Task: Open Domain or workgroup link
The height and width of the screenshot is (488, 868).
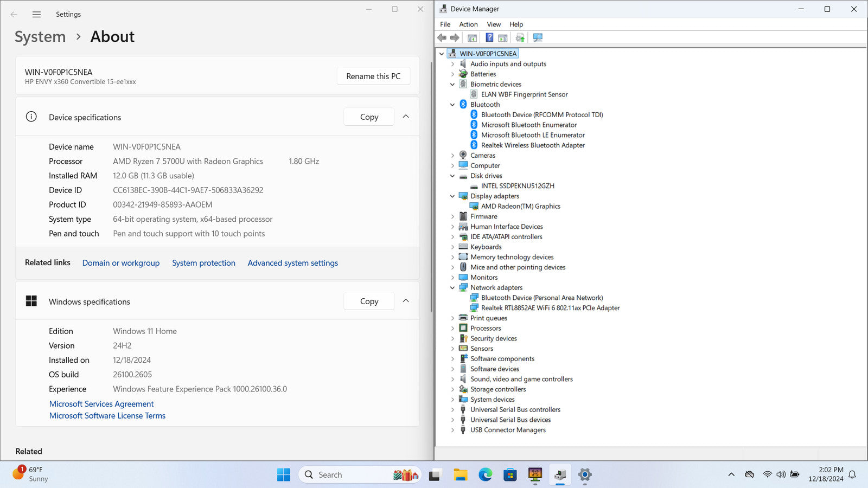Action: click(121, 263)
